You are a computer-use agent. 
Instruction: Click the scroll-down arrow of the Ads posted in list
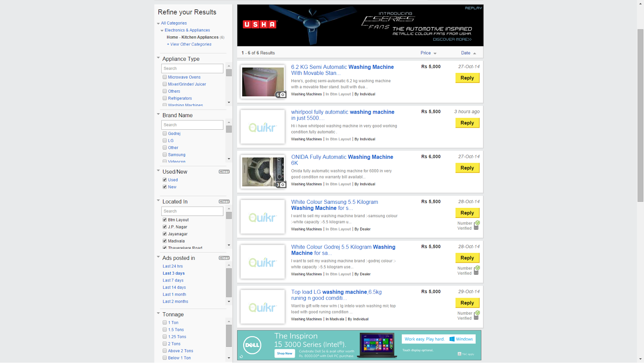tap(229, 301)
